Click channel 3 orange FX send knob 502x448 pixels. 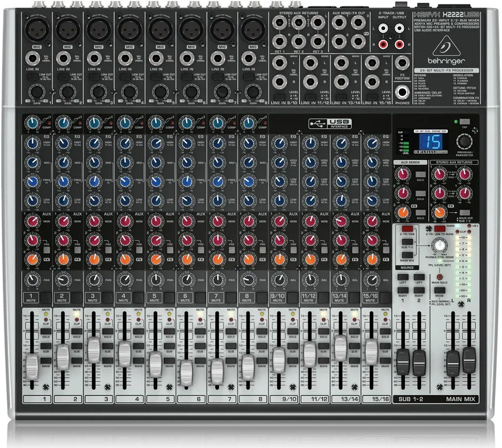(x=95, y=259)
